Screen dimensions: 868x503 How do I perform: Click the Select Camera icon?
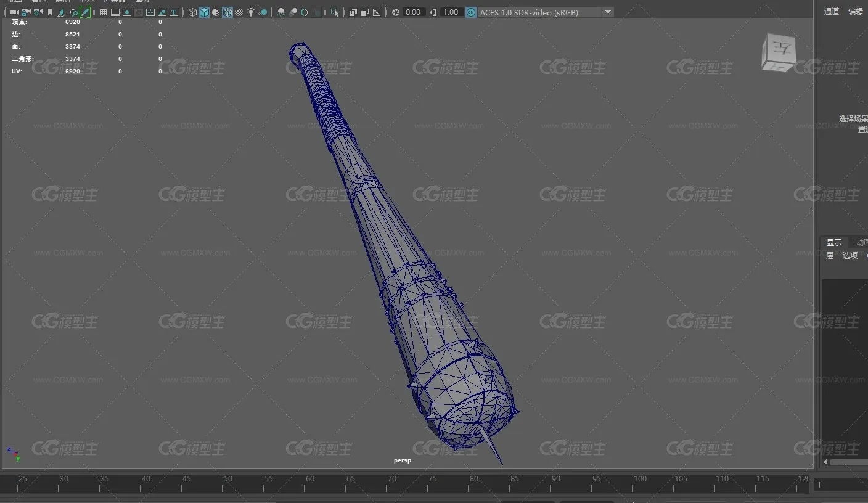coord(14,12)
